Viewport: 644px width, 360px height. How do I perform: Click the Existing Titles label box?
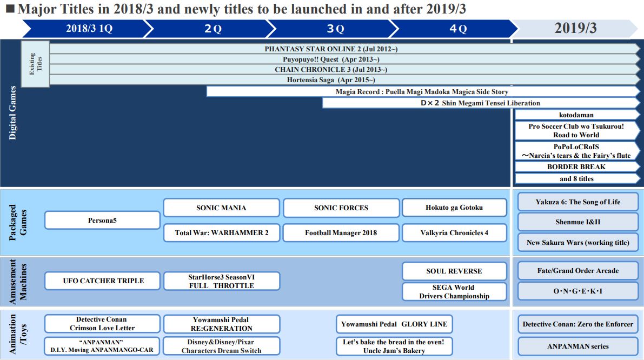(35, 64)
